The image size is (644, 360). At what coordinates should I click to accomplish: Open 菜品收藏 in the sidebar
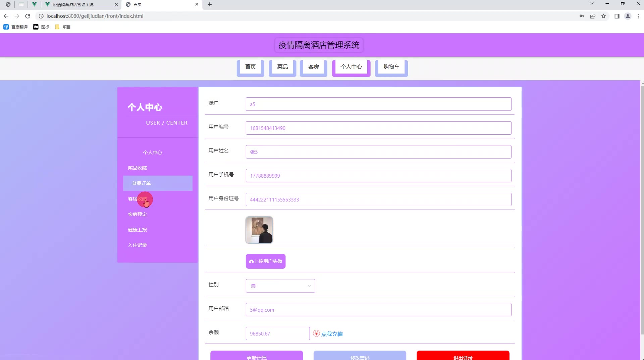(138, 168)
